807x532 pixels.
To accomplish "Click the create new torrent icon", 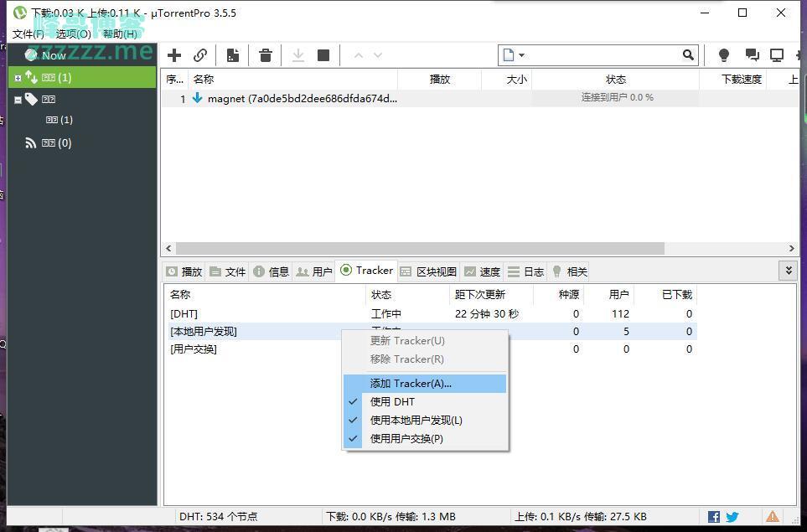I will point(233,55).
